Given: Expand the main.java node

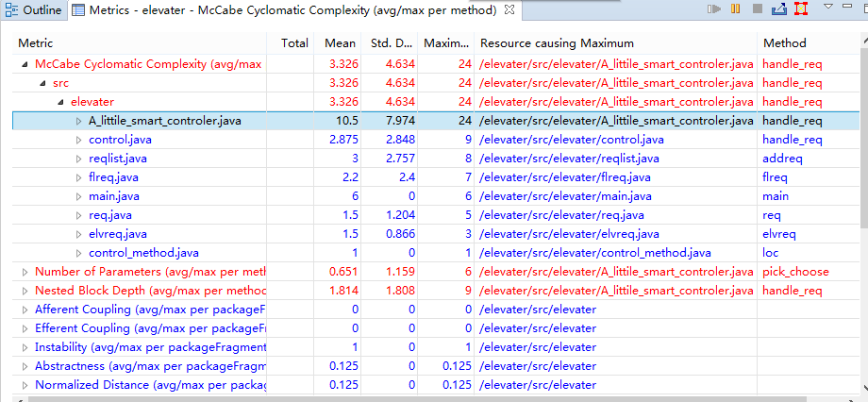Looking at the screenshot, I should pos(78,196).
